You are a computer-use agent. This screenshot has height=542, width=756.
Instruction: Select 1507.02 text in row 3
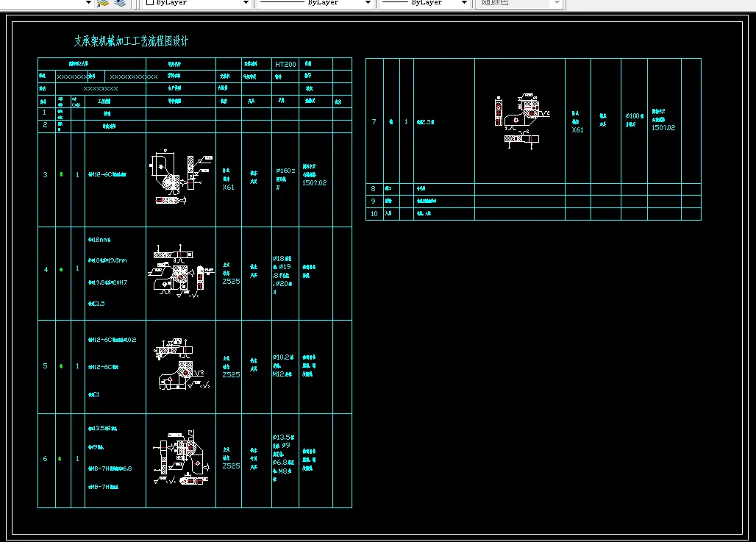[x=314, y=183]
